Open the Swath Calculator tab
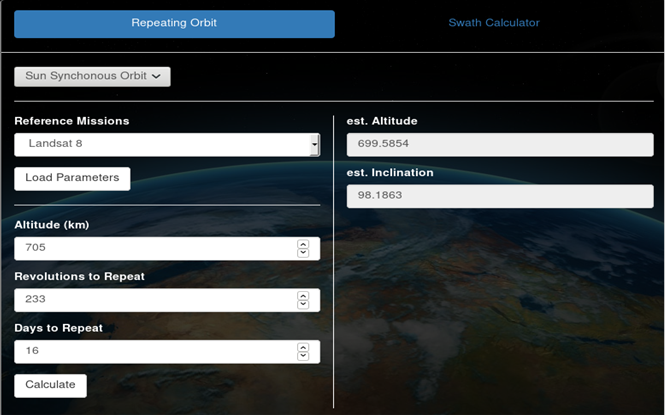 click(494, 23)
